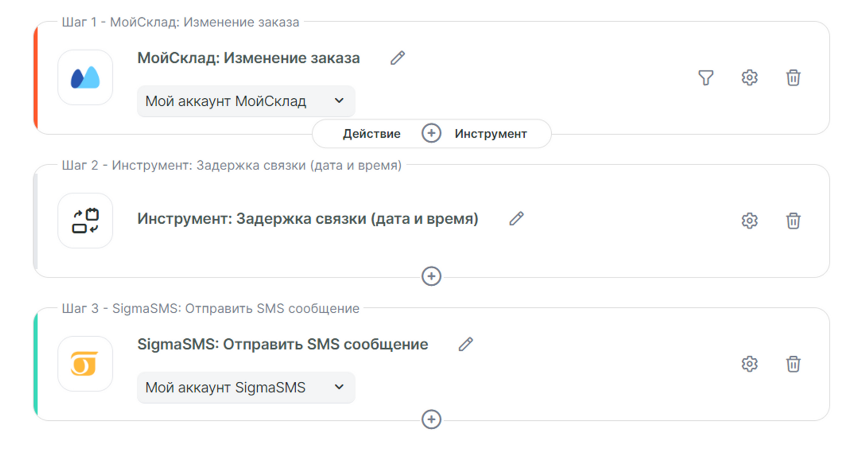Add a new step after SigmaSMS
Screen dimensions: 868x454
431,419
